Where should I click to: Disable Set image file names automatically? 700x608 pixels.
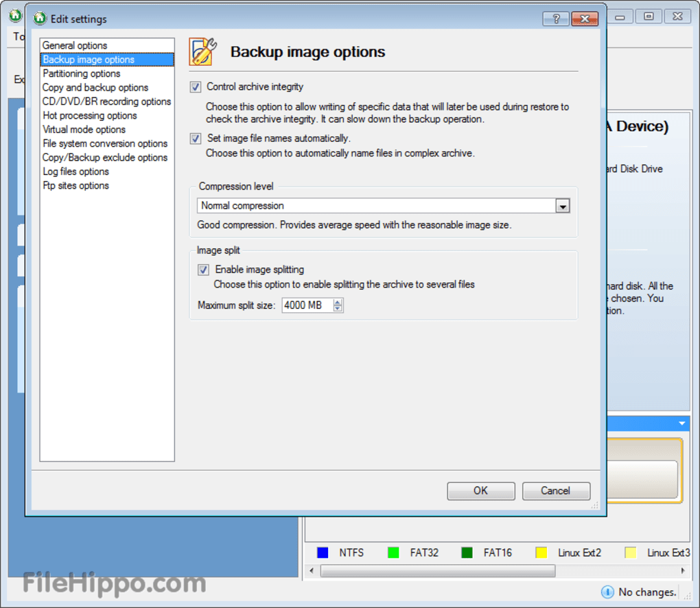(x=195, y=139)
